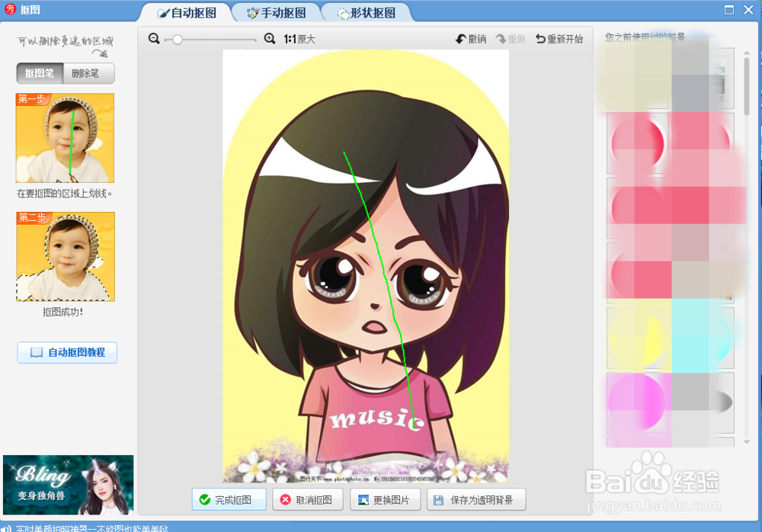Image resolution: width=762 pixels, height=532 pixels.
Task: Switch to the 删除笔 delete pen
Action: click(x=89, y=73)
